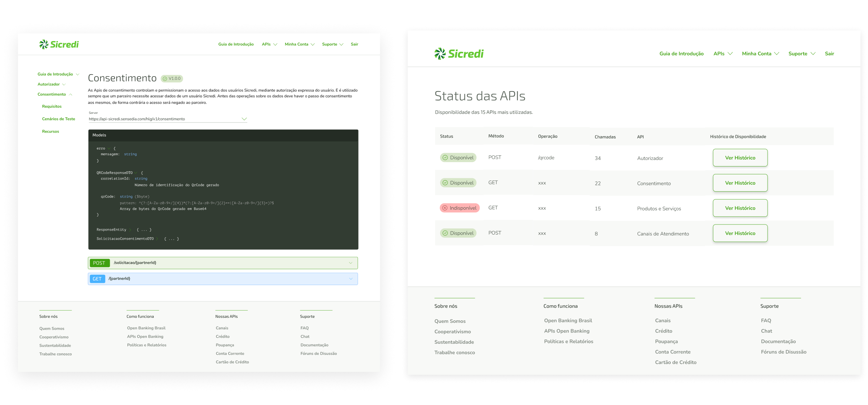This screenshot has height=405, width=868.
Task: Open FAQ link in the Consentimento page footer
Action: tap(305, 328)
